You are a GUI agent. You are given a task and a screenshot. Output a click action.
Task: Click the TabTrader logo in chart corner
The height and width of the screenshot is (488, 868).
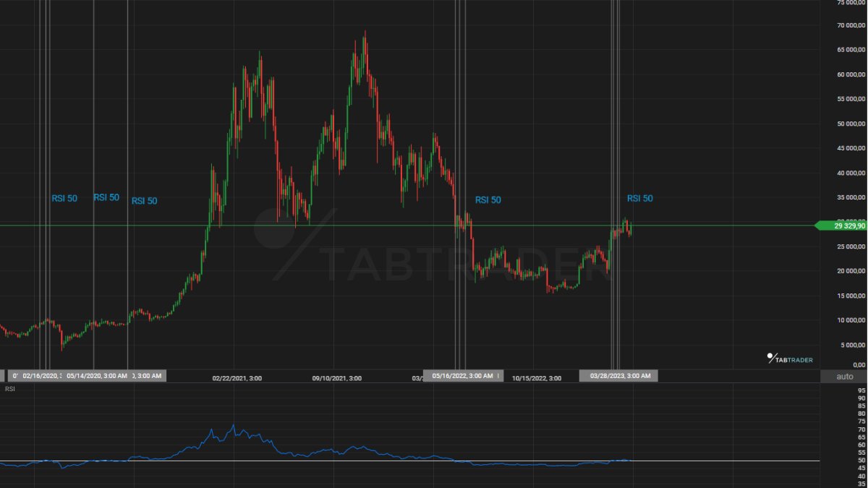click(789, 359)
